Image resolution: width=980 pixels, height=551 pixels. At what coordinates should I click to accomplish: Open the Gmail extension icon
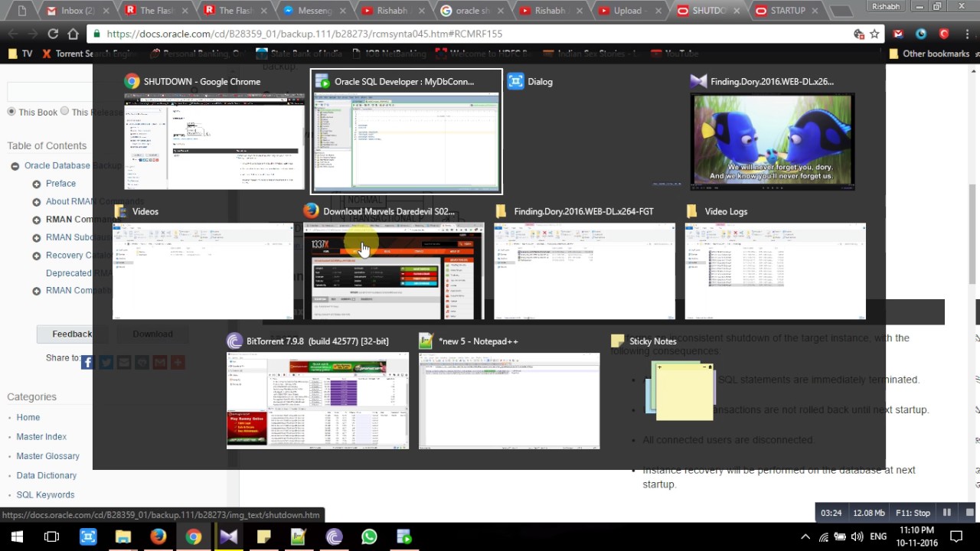pyautogui.click(x=898, y=34)
